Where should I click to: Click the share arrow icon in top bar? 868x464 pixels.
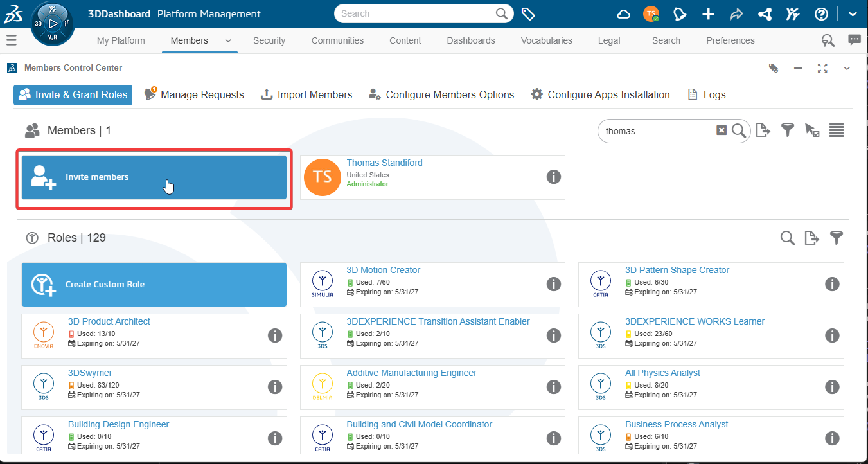[736, 14]
